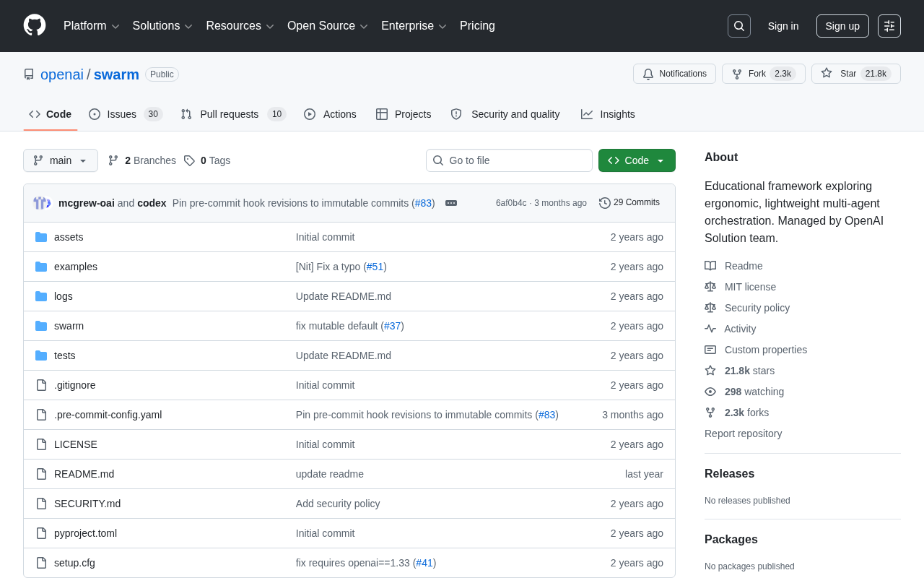The width and height of the screenshot is (924, 578).
Task: Click the setup.cfg file icon
Action: click(x=41, y=563)
